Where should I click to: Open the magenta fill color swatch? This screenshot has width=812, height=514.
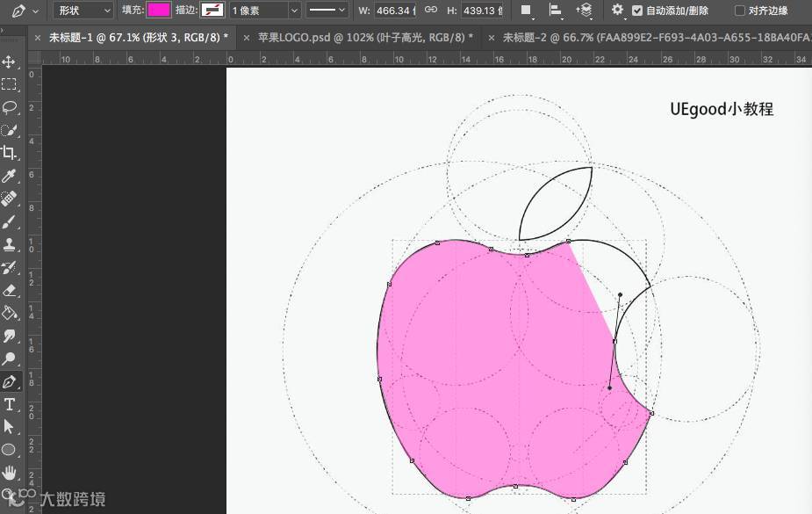tap(159, 10)
